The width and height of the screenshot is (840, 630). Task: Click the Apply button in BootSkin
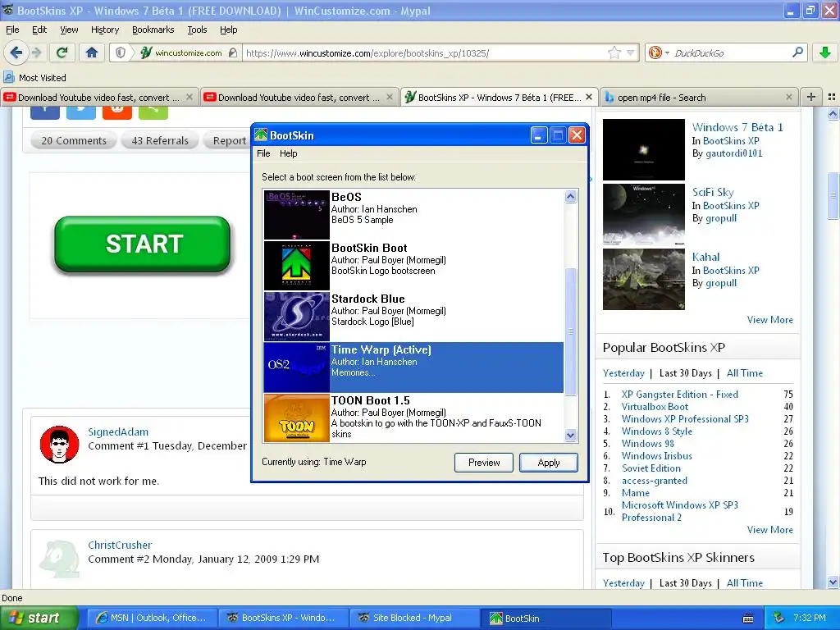549,463
